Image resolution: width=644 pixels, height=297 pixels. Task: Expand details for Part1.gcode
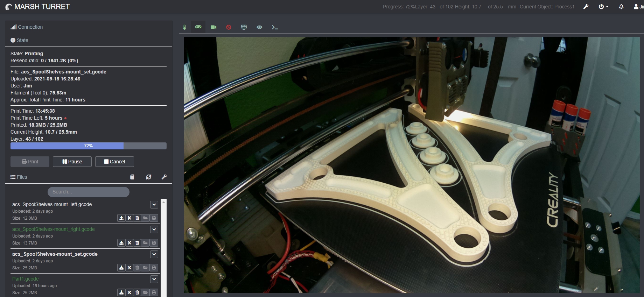point(154,279)
